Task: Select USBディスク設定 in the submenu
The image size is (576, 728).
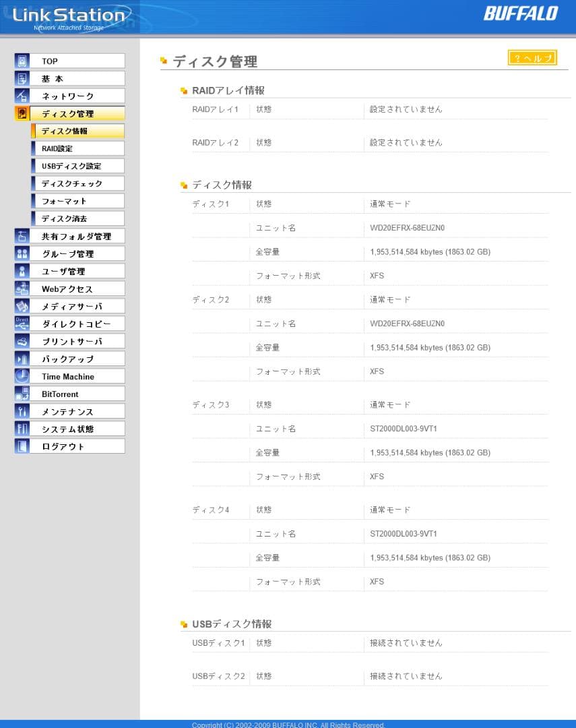Action: click(77, 166)
